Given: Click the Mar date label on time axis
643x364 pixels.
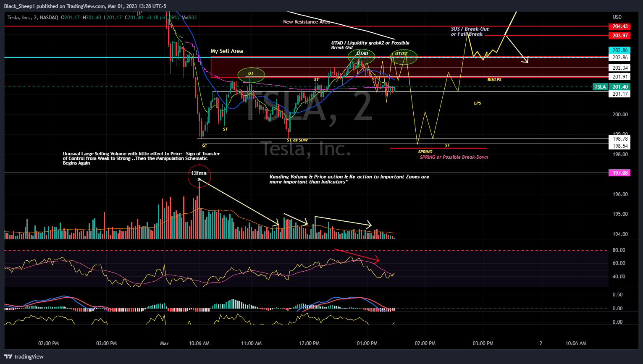Looking at the screenshot, I should (164, 343).
